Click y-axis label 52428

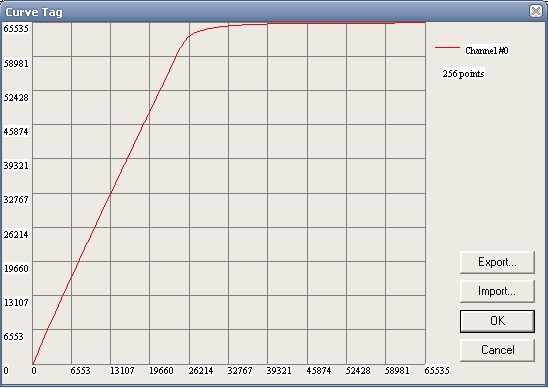[16, 98]
